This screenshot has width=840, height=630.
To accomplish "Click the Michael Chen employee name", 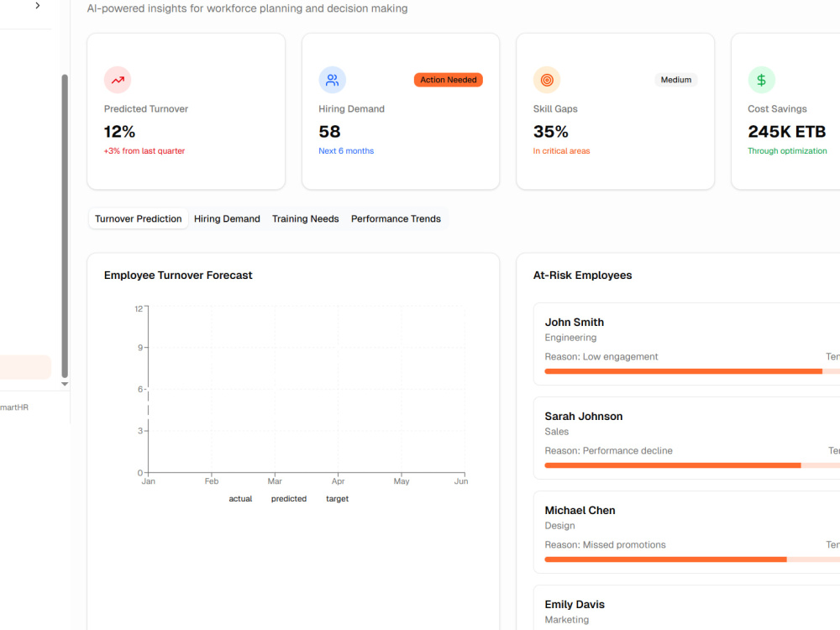I will (580, 511).
